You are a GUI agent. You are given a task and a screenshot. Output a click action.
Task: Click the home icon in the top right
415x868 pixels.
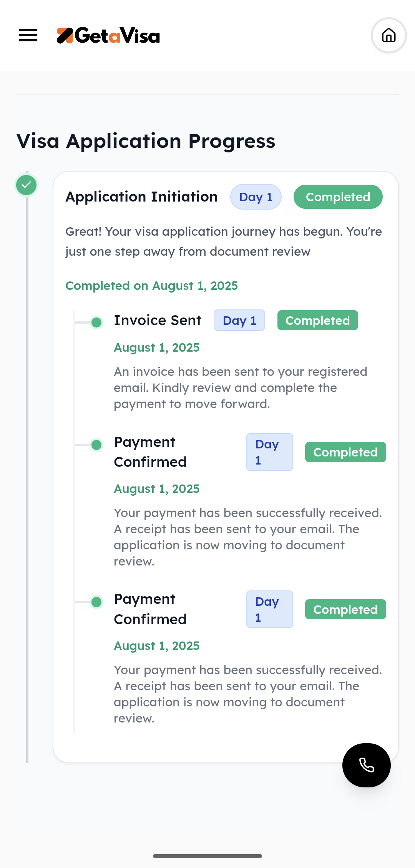(388, 35)
